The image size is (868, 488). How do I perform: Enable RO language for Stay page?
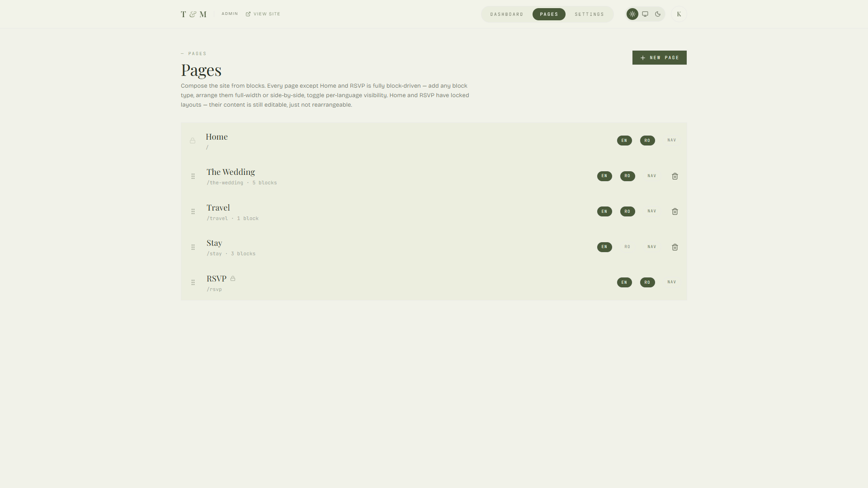(x=627, y=247)
